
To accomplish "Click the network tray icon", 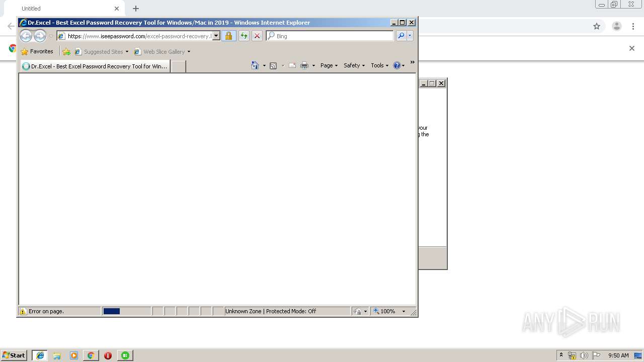I will pyautogui.click(x=572, y=355).
